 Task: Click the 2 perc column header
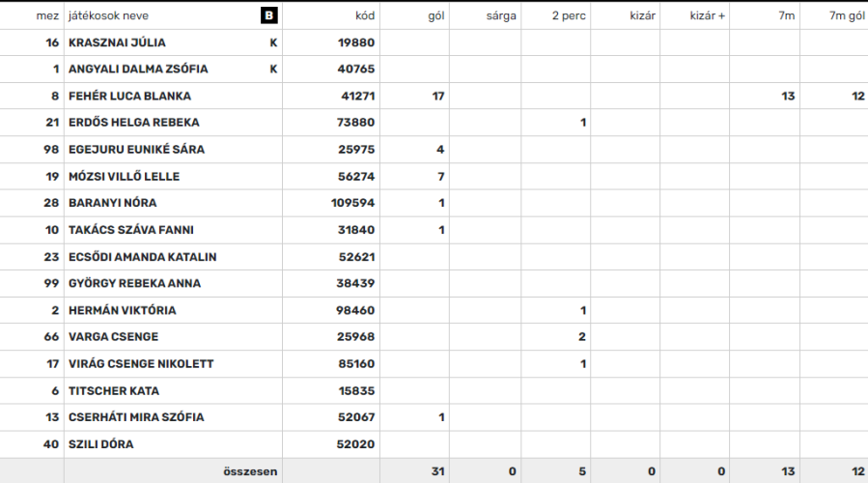coord(569,15)
